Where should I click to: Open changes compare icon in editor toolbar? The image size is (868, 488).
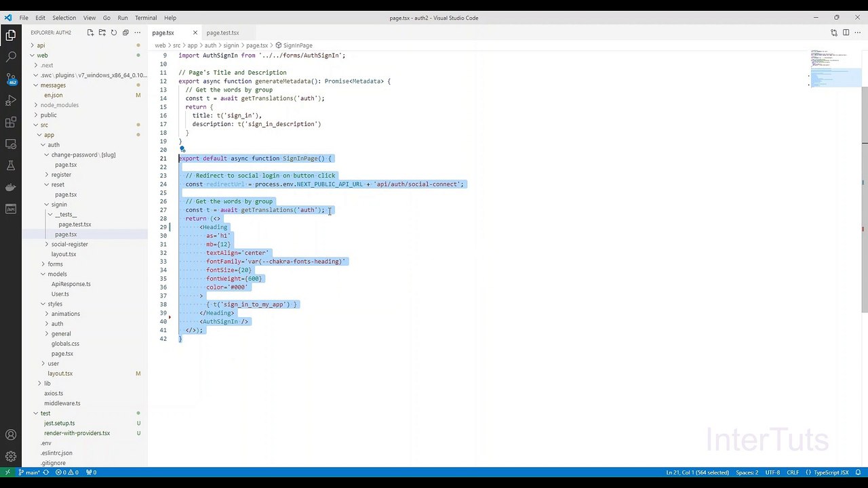[834, 33]
